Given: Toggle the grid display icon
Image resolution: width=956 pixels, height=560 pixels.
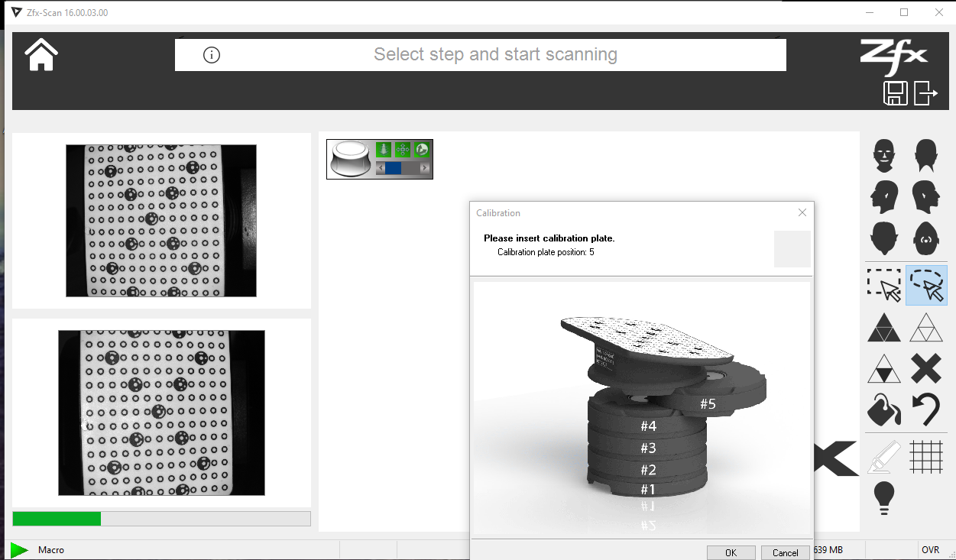Looking at the screenshot, I should click(x=925, y=457).
